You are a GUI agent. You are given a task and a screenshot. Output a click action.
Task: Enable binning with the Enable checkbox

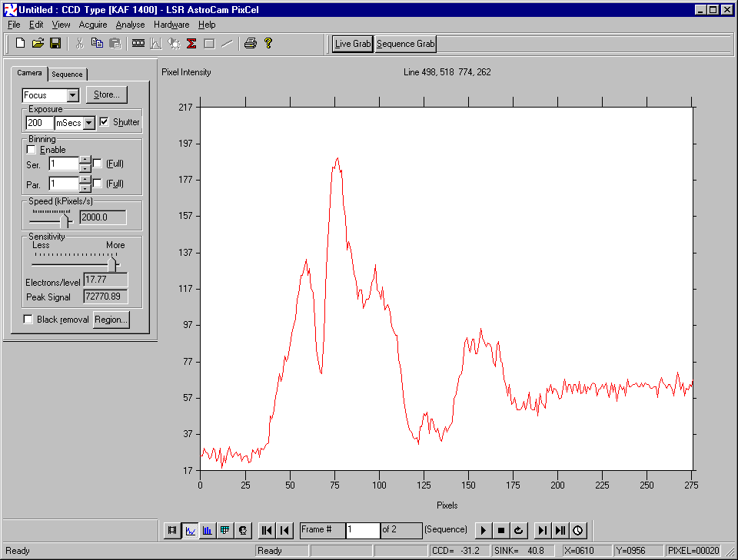[32, 150]
